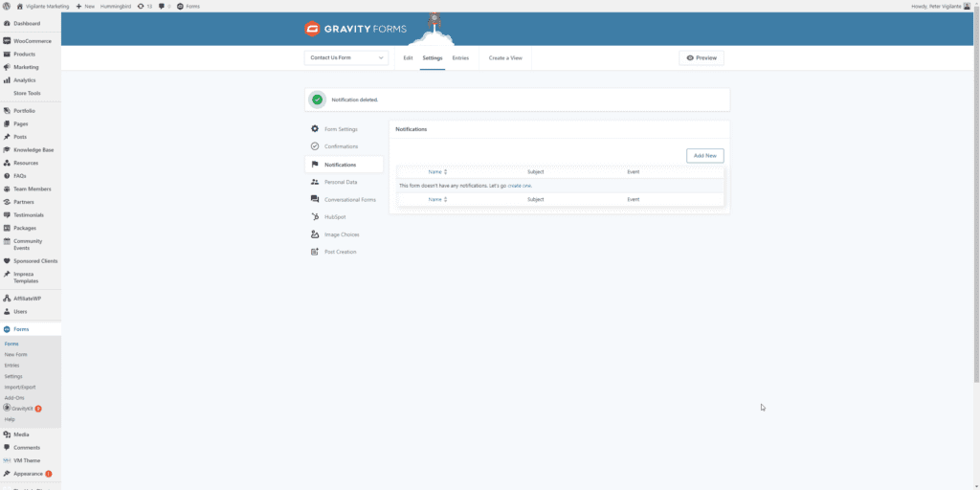Expand the Contact Us Form dropdown
The height and width of the screenshot is (490, 980).
coord(346,57)
